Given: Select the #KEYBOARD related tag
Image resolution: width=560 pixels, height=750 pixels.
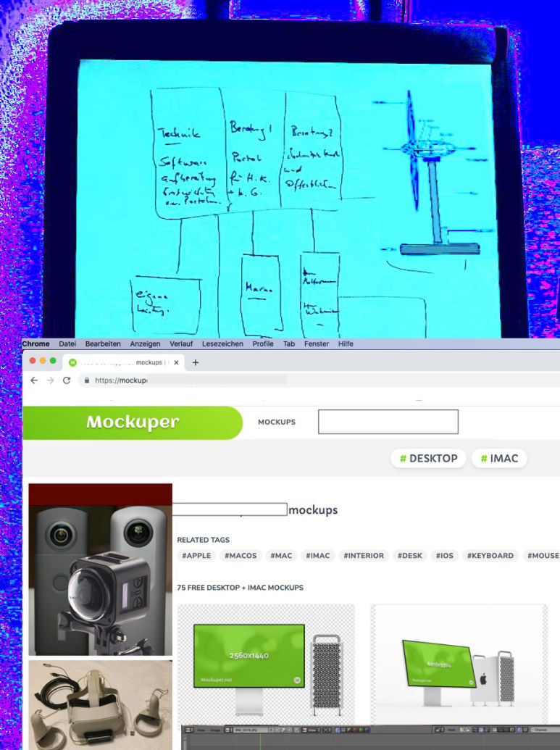Looking at the screenshot, I should (490, 556).
